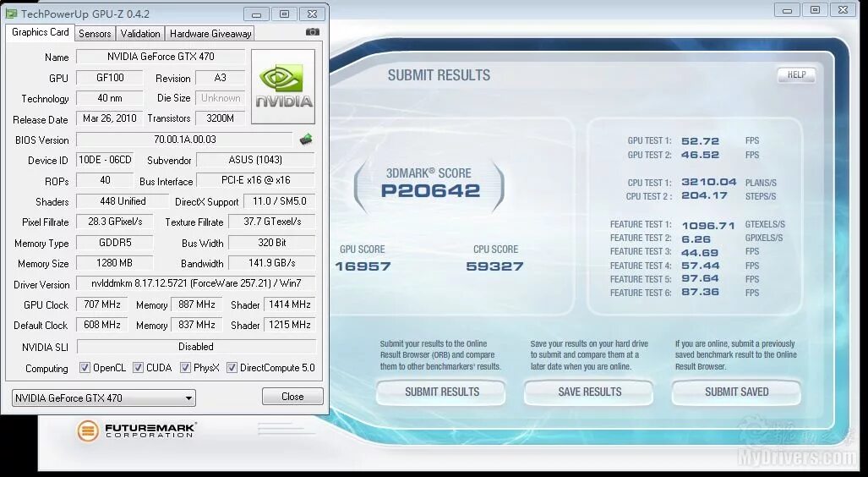The height and width of the screenshot is (477, 868).
Task: Click the Pixel Fillrate 28.3 GPixel/s
Action: pyautogui.click(x=115, y=222)
